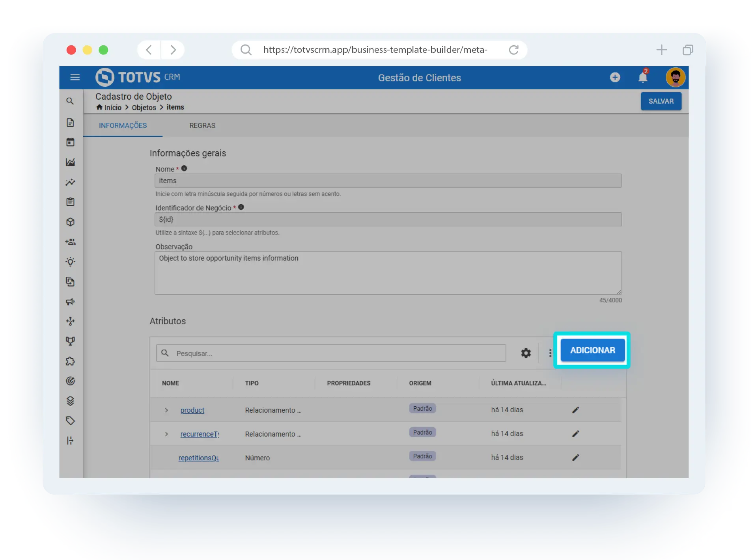
Task: Expand the recurrenceType attribute row
Action: coord(166,434)
